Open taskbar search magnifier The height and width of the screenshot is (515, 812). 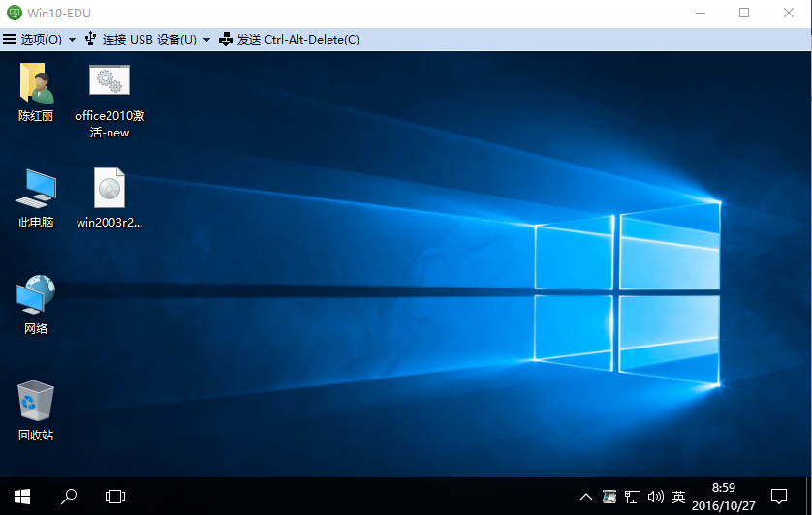(69, 497)
